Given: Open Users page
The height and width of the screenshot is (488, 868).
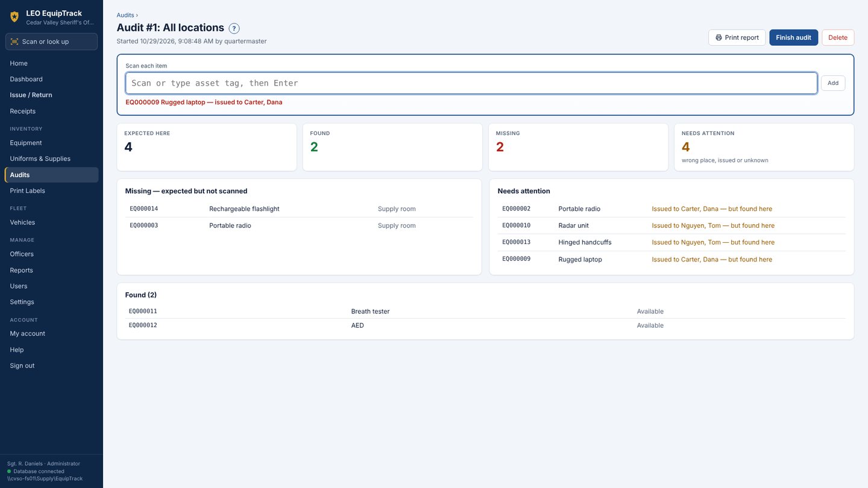Looking at the screenshot, I should [x=51, y=286].
